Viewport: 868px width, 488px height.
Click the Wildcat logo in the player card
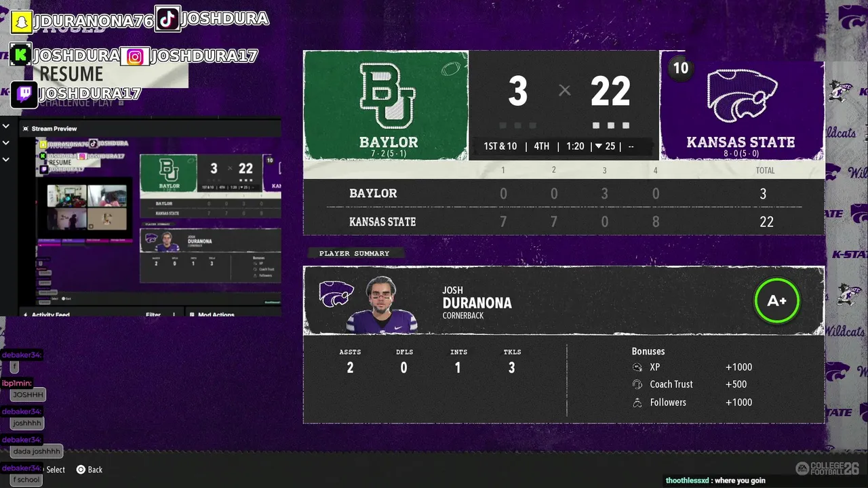[336, 295]
